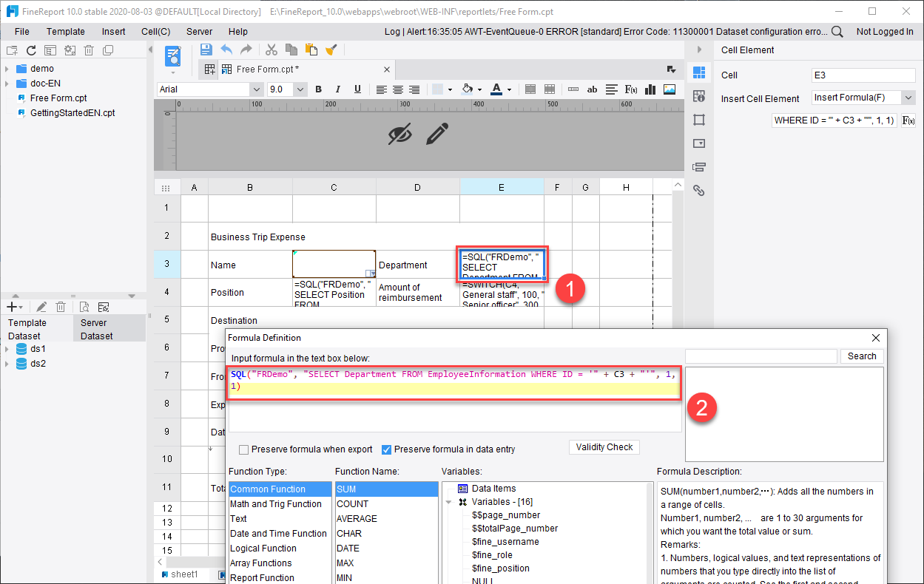
Task: Click the Save template icon
Action: coord(206,50)
